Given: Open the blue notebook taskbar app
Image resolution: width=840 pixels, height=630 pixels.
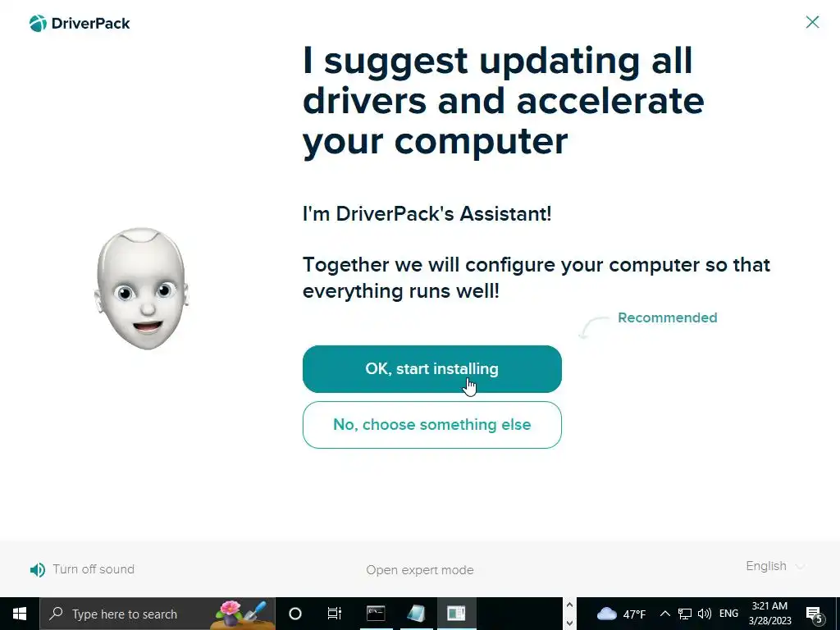Looking at the screenshot, I should click(416, 614).
